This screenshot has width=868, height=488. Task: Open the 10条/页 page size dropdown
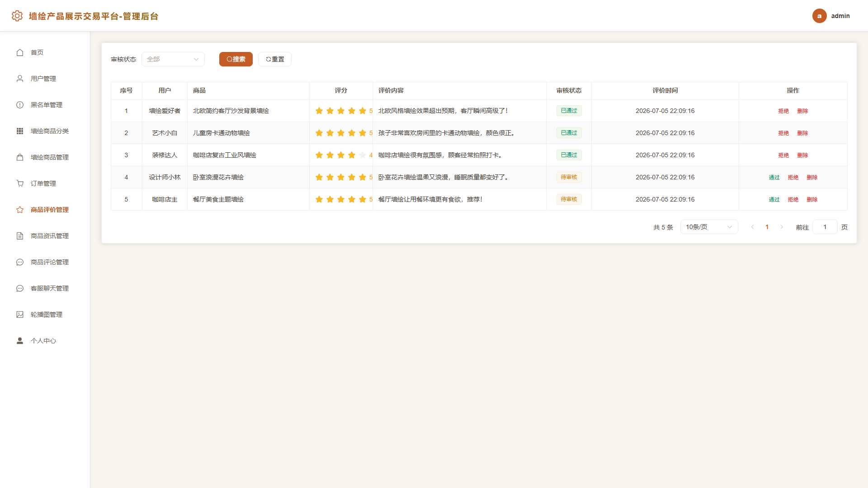coord(709,227)
